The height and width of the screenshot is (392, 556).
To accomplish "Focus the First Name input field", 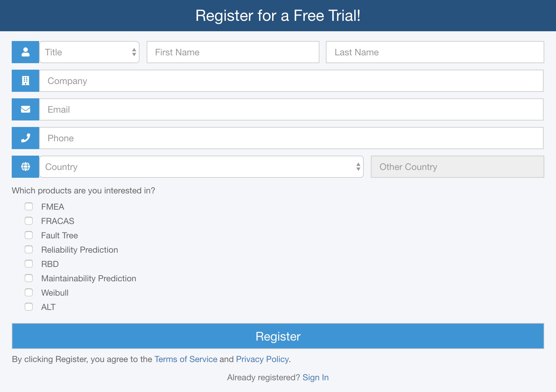I will [233, 52].
